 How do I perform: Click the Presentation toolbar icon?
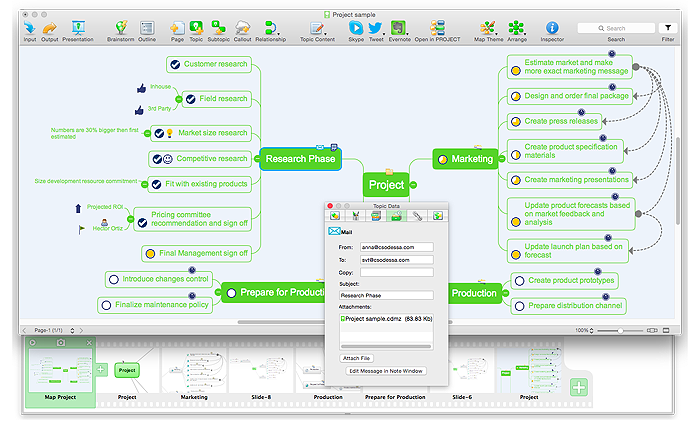(x=78, y=28)
